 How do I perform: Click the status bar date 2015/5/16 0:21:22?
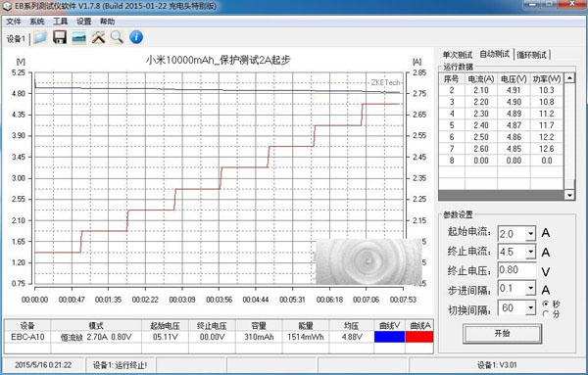tap(43, 364)
